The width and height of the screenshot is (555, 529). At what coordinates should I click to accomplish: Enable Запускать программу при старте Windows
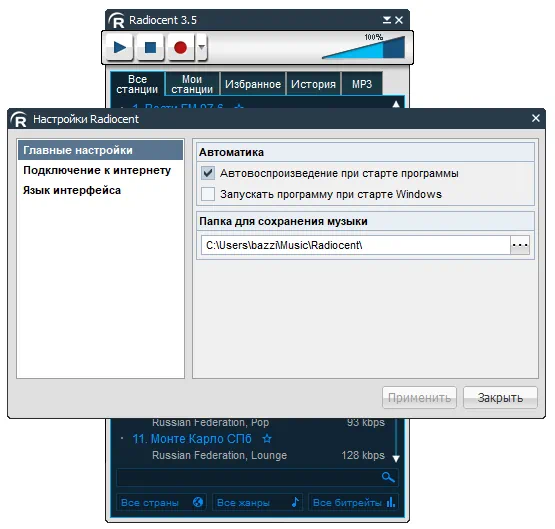[x=208, y=194]
